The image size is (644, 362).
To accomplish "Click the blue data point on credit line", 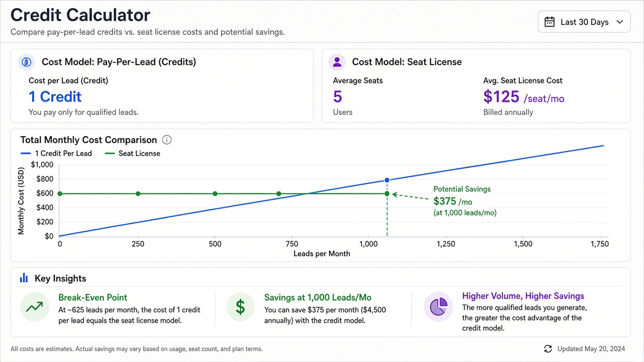I will pyautogui.click(x=387, y=180).
